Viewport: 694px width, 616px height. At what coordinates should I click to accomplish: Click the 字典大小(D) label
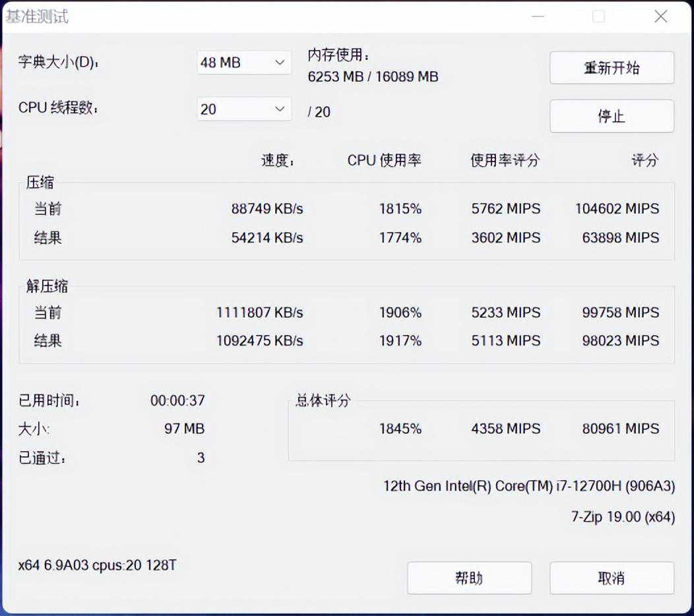[x=58, y=63]
